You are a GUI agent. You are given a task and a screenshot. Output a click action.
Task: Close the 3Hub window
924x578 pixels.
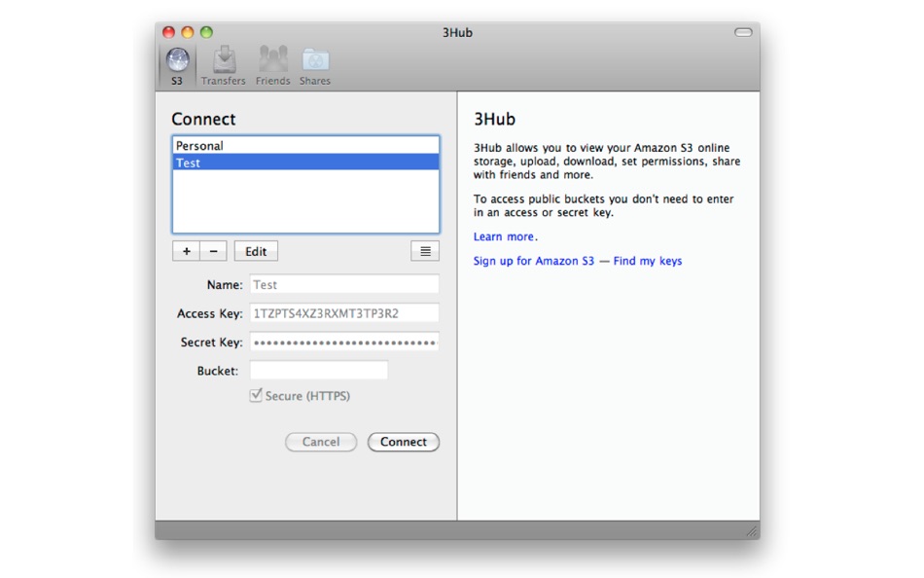[169, 32]
